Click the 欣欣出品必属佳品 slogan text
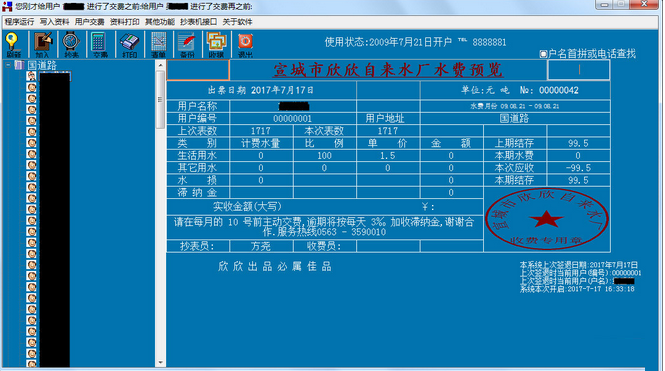The width and height of the screenshot is (665, 371). coord(275,266)
